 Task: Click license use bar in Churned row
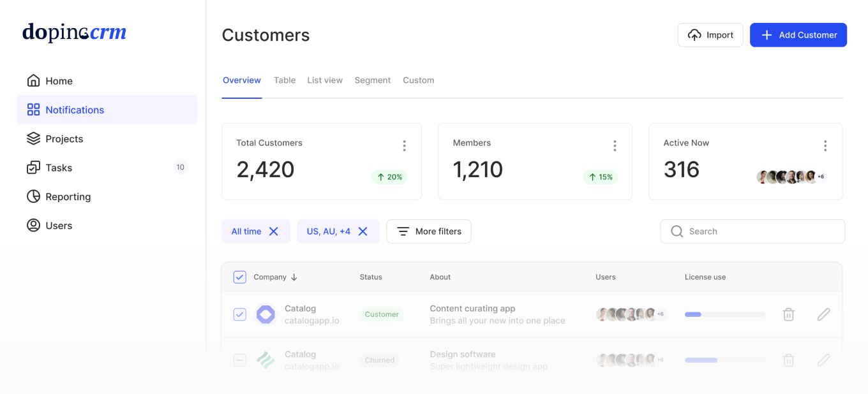(725, 360)
